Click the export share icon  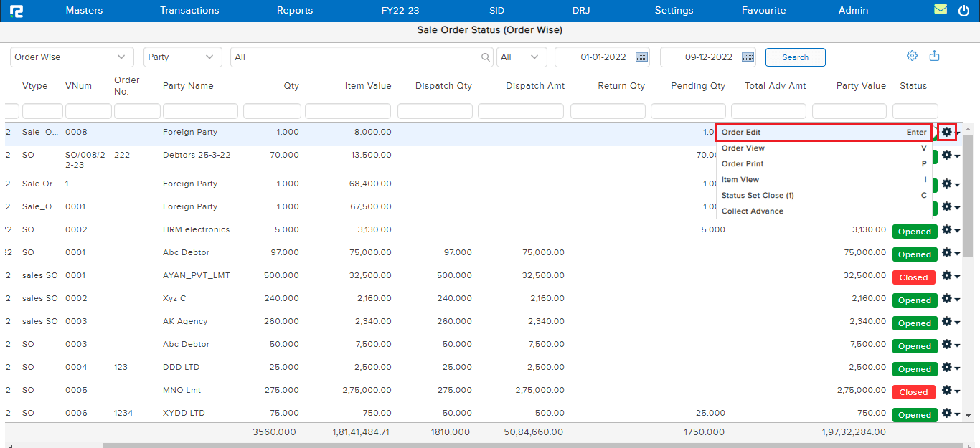[934, 56]
